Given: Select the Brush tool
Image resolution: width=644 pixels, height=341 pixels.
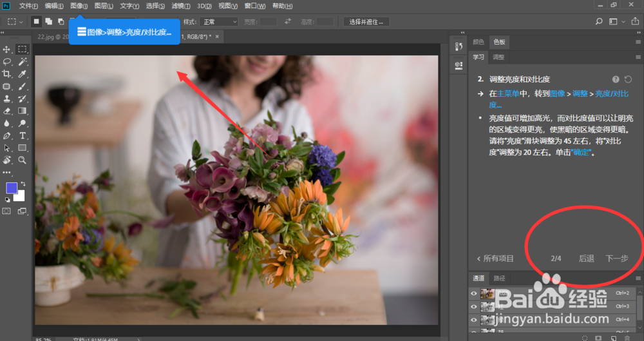Looking at the screenshot, I should tap(22, 86).
